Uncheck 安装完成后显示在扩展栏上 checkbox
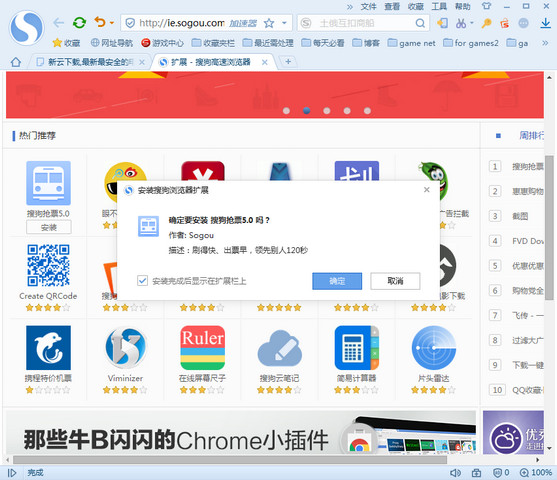 click(x=142, y=281)
